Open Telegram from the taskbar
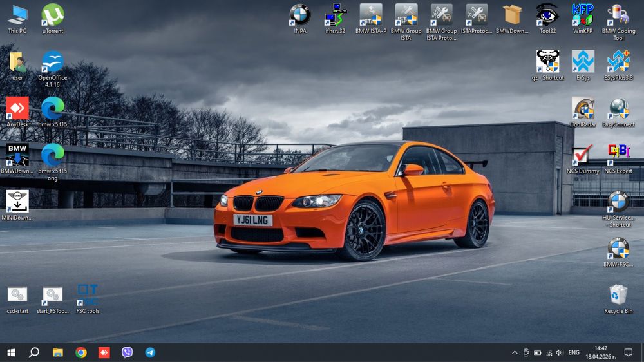 tap(150, 352)
